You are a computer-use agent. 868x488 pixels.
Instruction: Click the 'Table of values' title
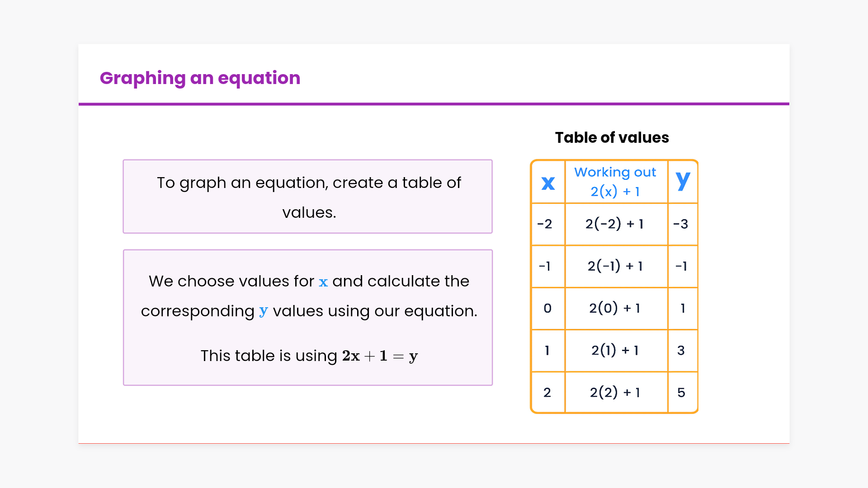coord(612,137)
